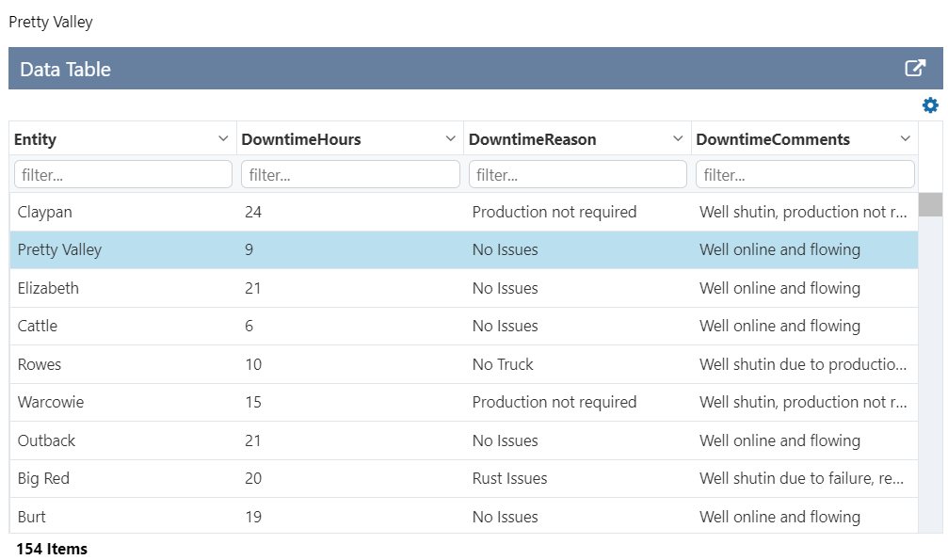Click the export icon in the blue header
The width and height of the screenshot is (948, 560).
coord(914,68)
